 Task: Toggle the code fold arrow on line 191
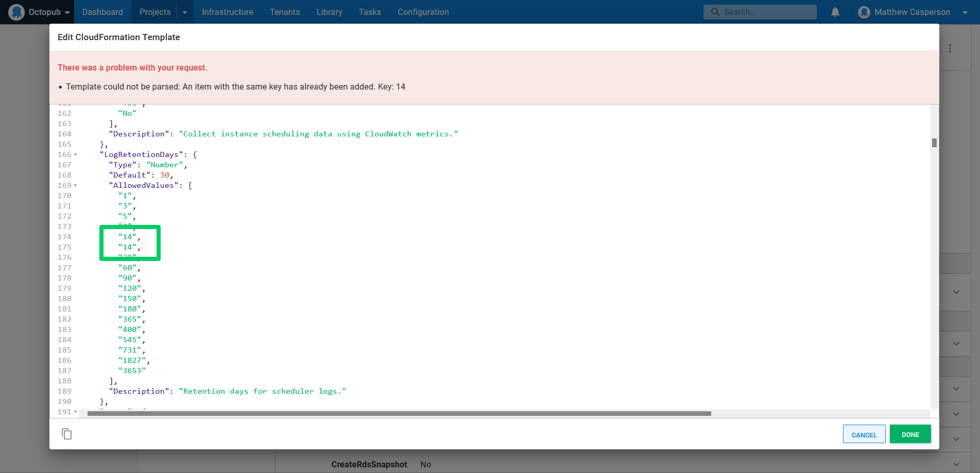[x=75, y=412]
